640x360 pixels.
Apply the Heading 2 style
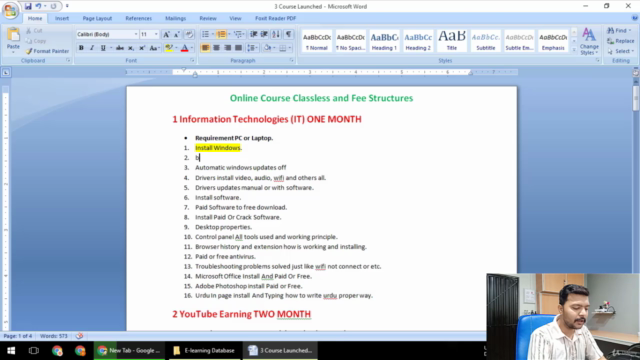pyautogui.click(x=418, y=41)
